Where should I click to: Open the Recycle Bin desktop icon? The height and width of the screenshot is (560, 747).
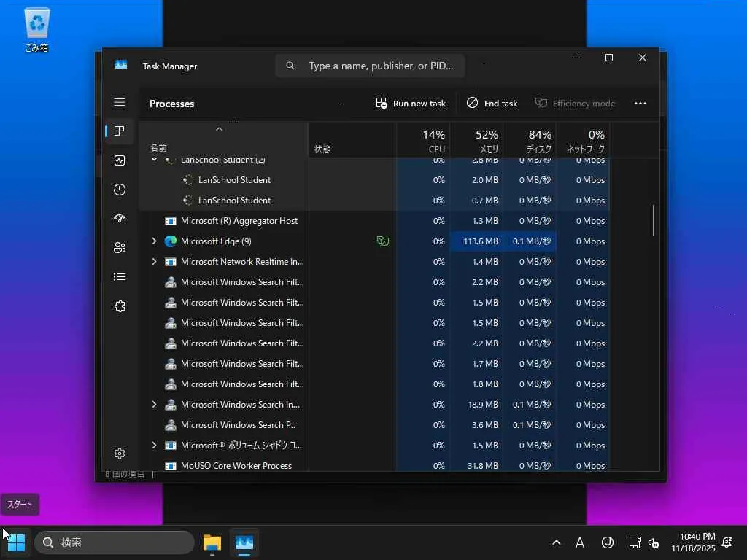36,29
